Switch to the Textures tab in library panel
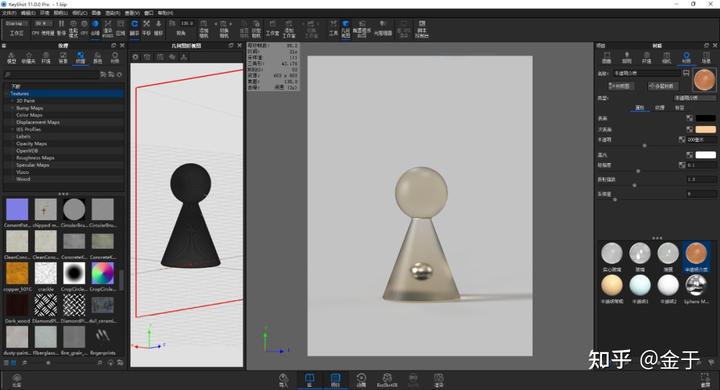 (80, 57)
